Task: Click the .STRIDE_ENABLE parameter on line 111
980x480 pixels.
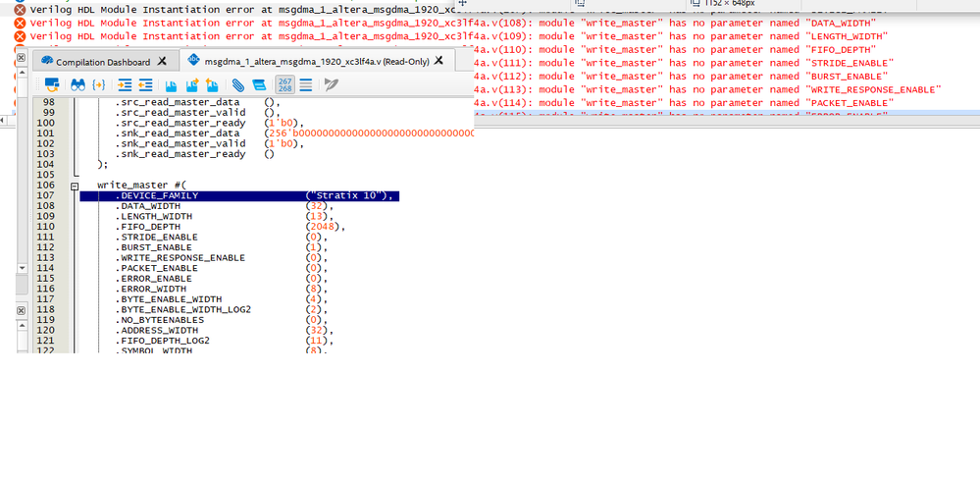Action: [x=156, y=238]
